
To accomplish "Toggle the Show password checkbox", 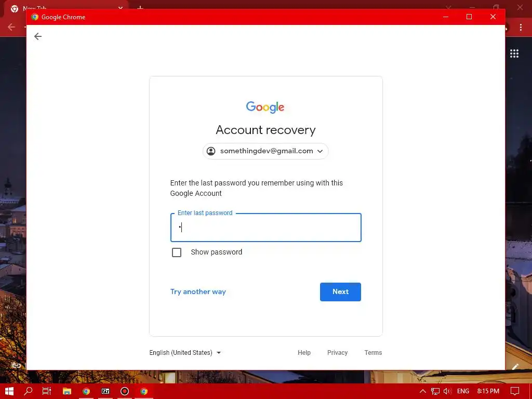I will [177, 252].
